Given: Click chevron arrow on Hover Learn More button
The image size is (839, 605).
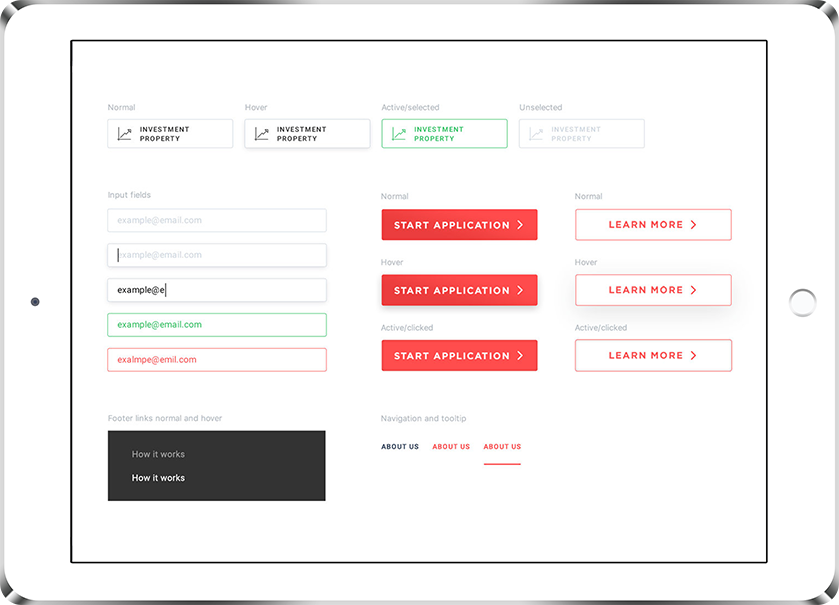Looking at the screenshot, I should 693,290.
